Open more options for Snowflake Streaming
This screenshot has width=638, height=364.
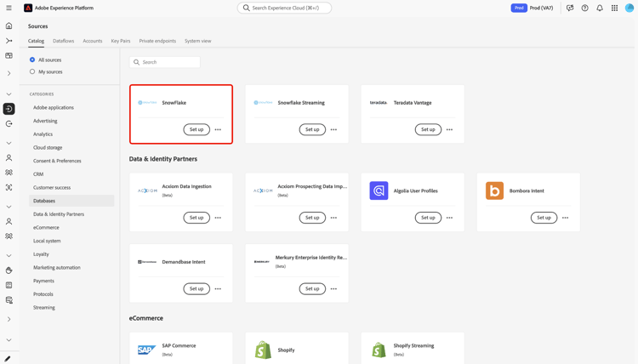(333, 130)
